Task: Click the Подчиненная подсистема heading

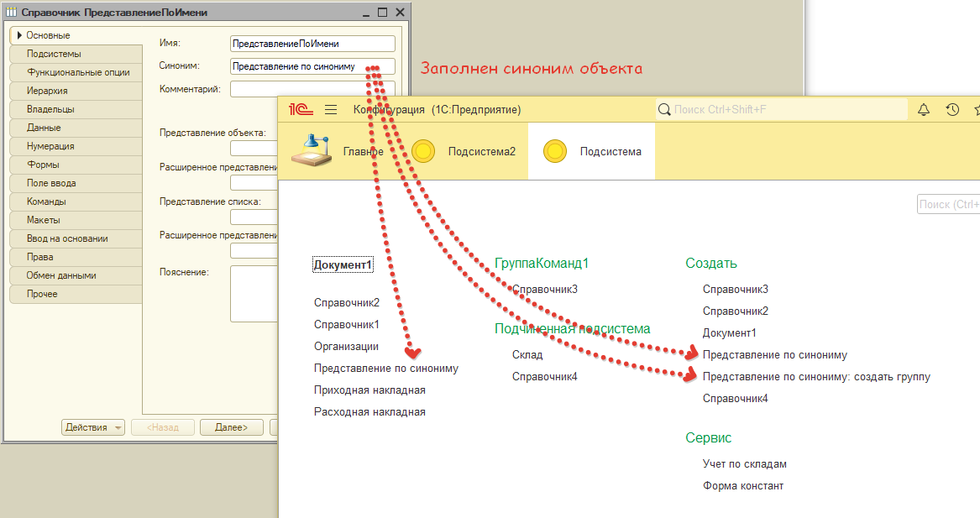Action: [572, 328]
